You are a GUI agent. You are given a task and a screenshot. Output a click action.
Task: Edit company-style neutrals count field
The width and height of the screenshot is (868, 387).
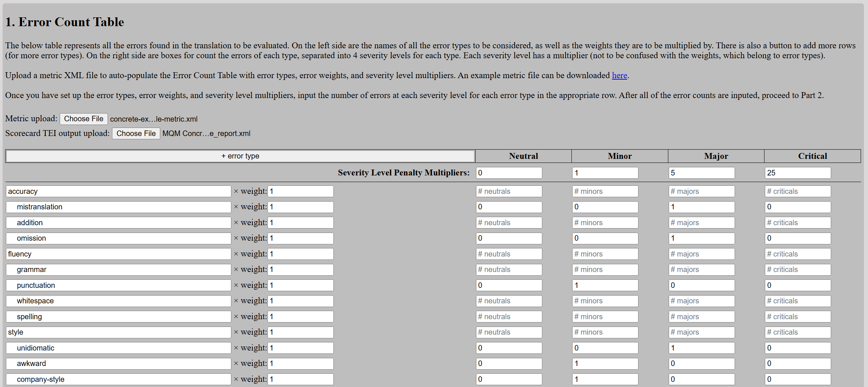pyautogui.click(x=509, y=379)
